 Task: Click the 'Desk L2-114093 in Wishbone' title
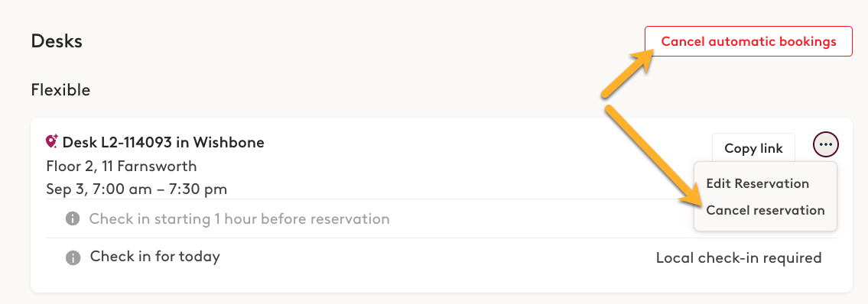coord(164,143)
